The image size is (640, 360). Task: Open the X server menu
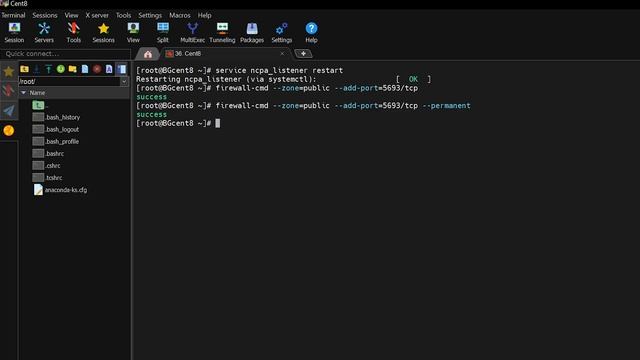[97, 15]
